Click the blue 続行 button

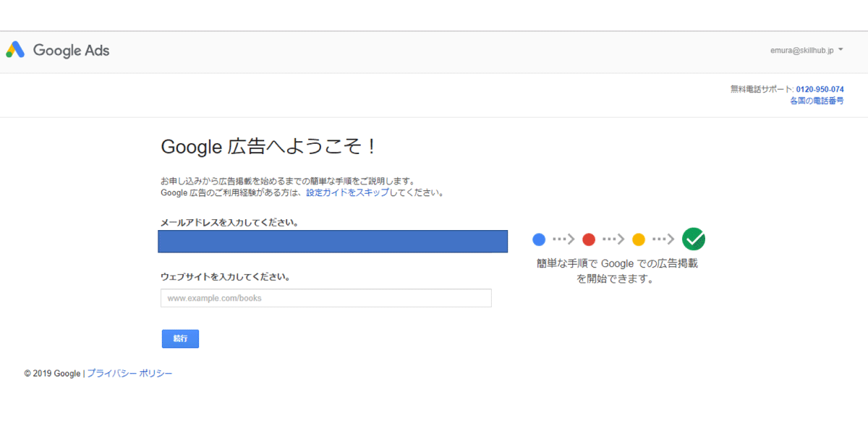pyautogui.click(x=180, y=339)
